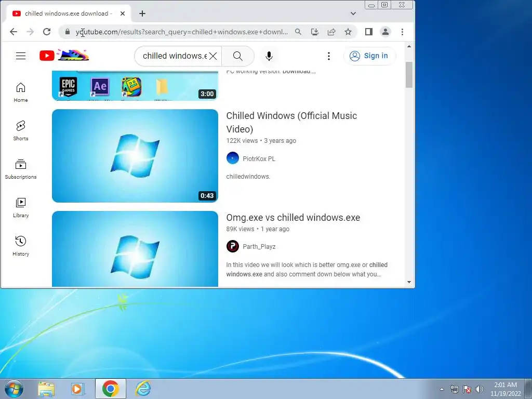Clear the YouTube search box text

pyautogui.click(x=213, y=56)
